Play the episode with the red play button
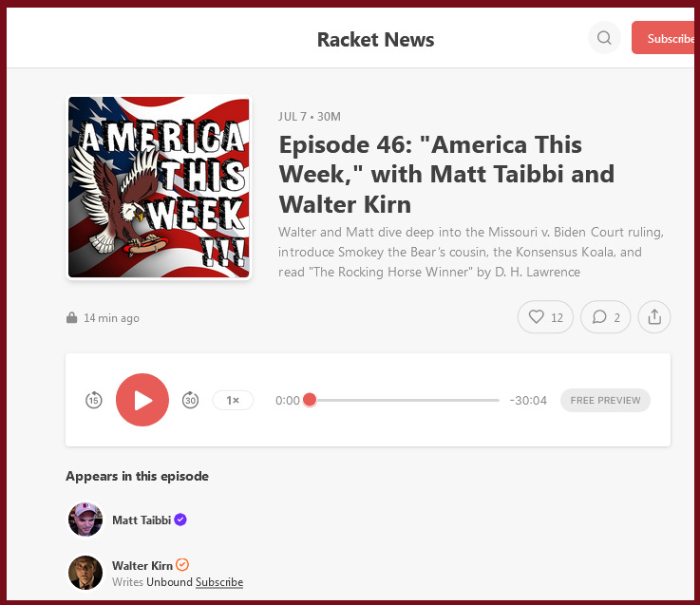The height and width of the screenshot is (605, 700). pyautogui.click(x=142, y=400)
